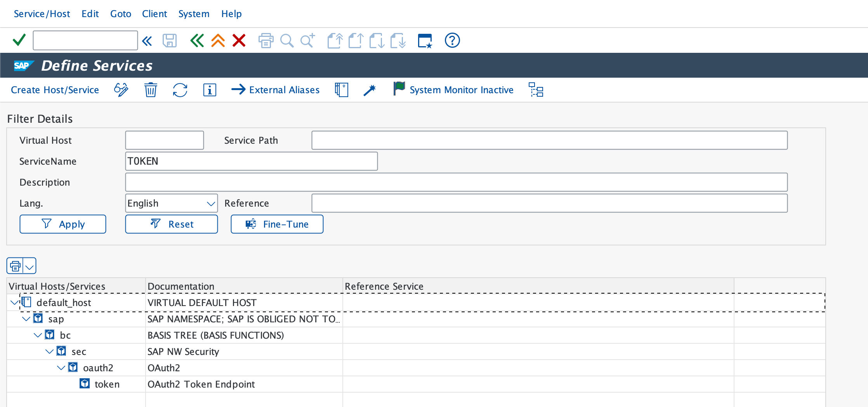Delete selected service via trash icon

point(151,90)
